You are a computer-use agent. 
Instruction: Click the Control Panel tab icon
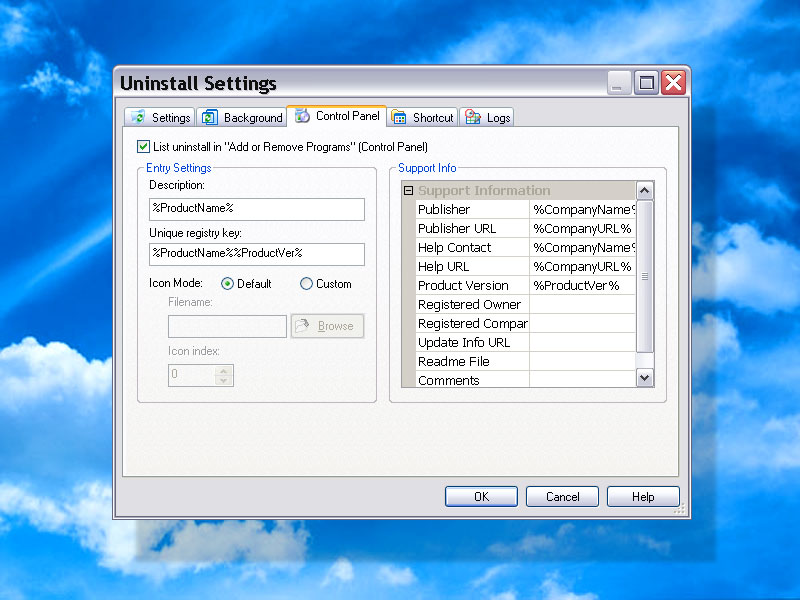point(302,115)
